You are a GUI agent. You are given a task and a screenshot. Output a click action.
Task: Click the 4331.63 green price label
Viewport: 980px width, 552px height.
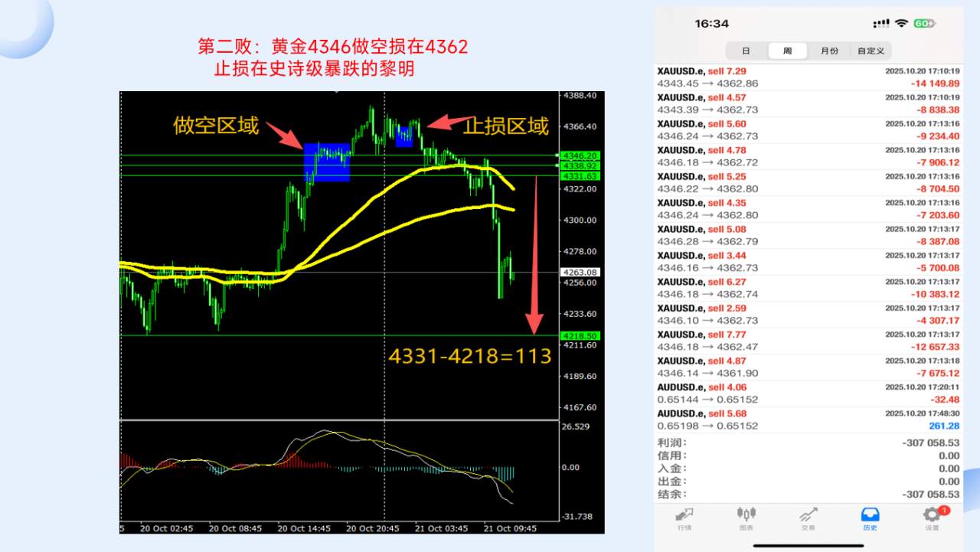coord(580,176)
